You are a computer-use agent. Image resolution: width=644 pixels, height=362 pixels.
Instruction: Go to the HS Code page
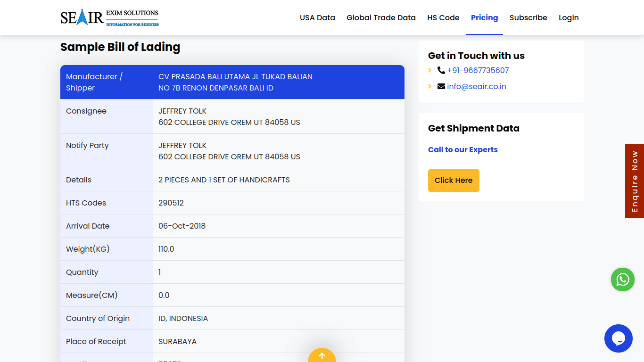pos(443,17)
